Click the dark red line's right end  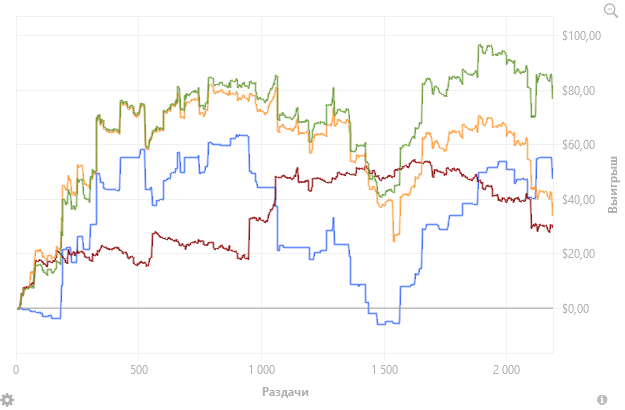[x=551, y=228]
